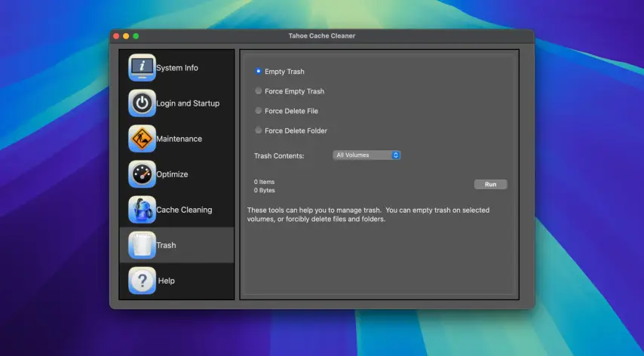Select the Force Delete Folder radio button
Screen dimensions: 644x356
tap(259, 130)
